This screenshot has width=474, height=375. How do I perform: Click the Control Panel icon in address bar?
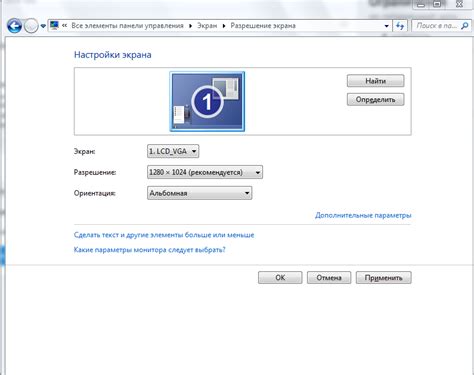pos(55,25)
